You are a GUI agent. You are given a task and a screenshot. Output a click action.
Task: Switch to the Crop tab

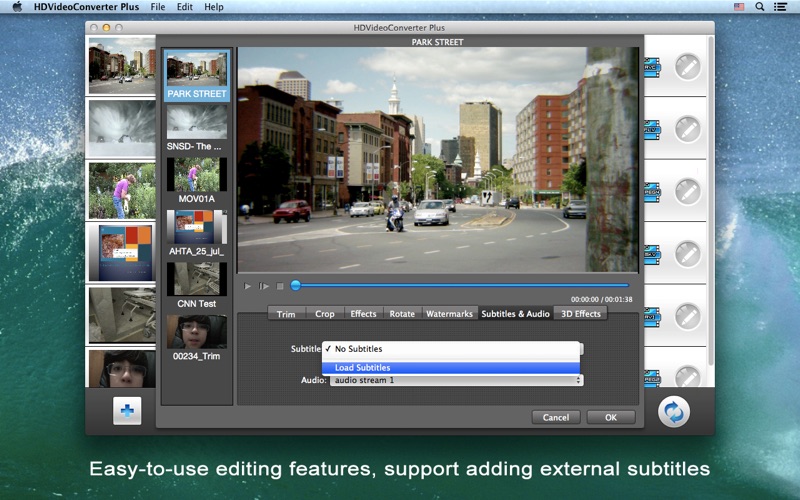pyautogui.click(x=324, y=314)
